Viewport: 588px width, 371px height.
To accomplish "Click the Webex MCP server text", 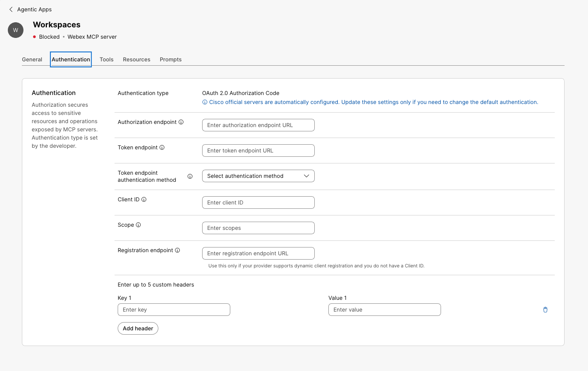I will point(92,37).
